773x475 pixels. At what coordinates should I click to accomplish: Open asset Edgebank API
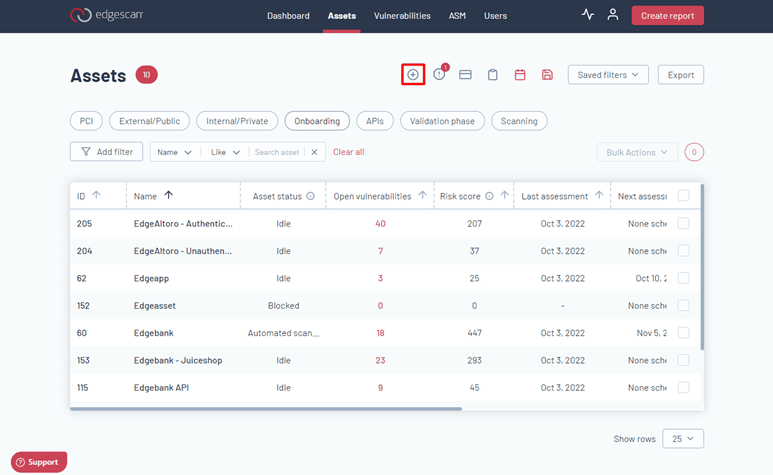tap(161, 388)
